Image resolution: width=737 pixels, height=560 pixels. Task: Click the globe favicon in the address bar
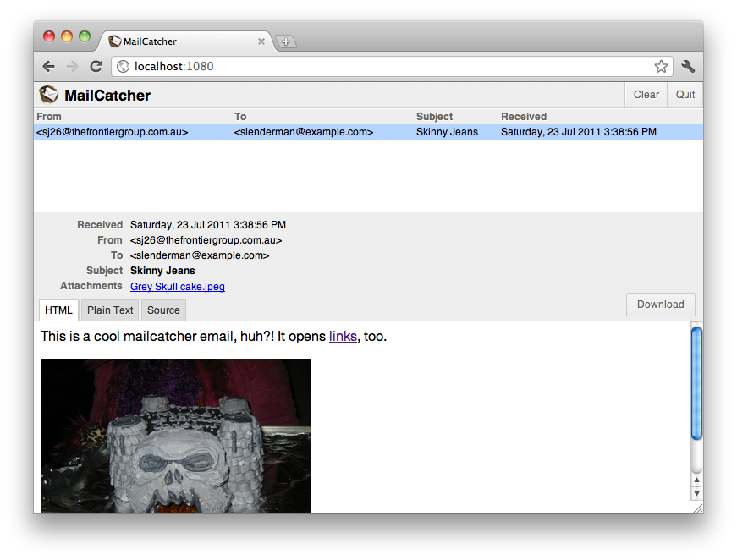coord(122,66)
